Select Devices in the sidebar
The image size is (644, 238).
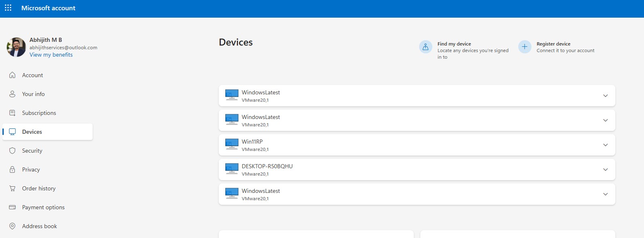pyautogui.click(x=48, y=132)
